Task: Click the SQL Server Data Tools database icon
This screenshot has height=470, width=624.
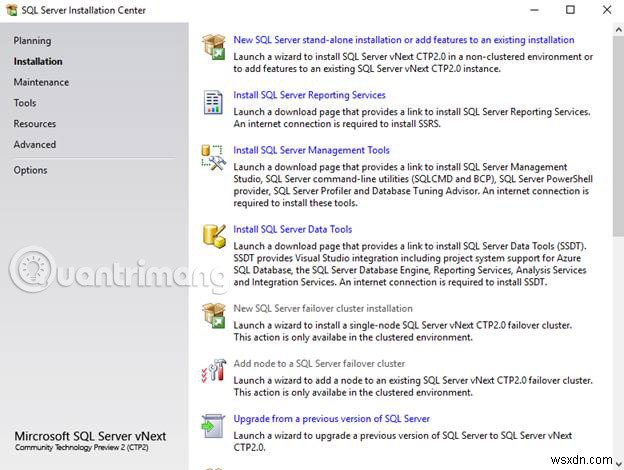Action: (x=214, y=236)
